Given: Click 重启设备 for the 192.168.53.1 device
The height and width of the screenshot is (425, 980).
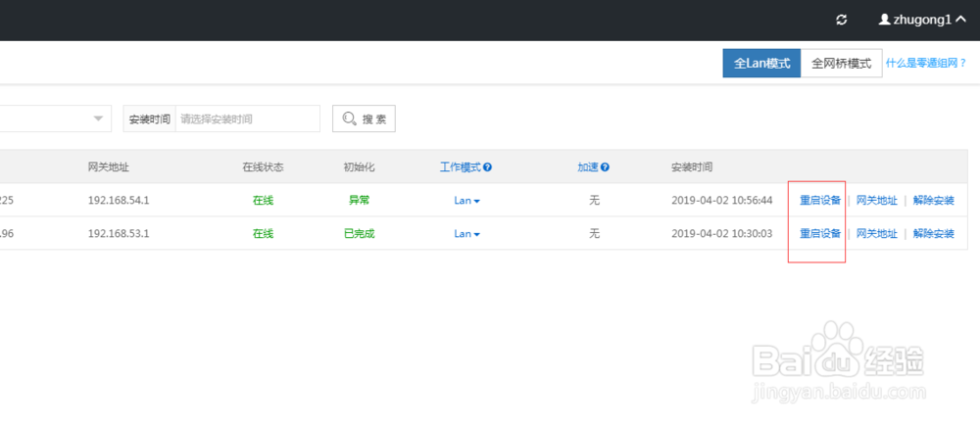Looking at the screenshot, I should tap(820, 234).
